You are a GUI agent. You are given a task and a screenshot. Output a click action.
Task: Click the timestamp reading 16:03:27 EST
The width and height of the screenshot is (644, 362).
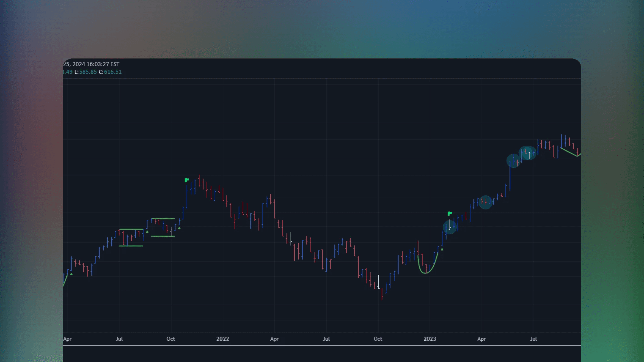(100, 64)
